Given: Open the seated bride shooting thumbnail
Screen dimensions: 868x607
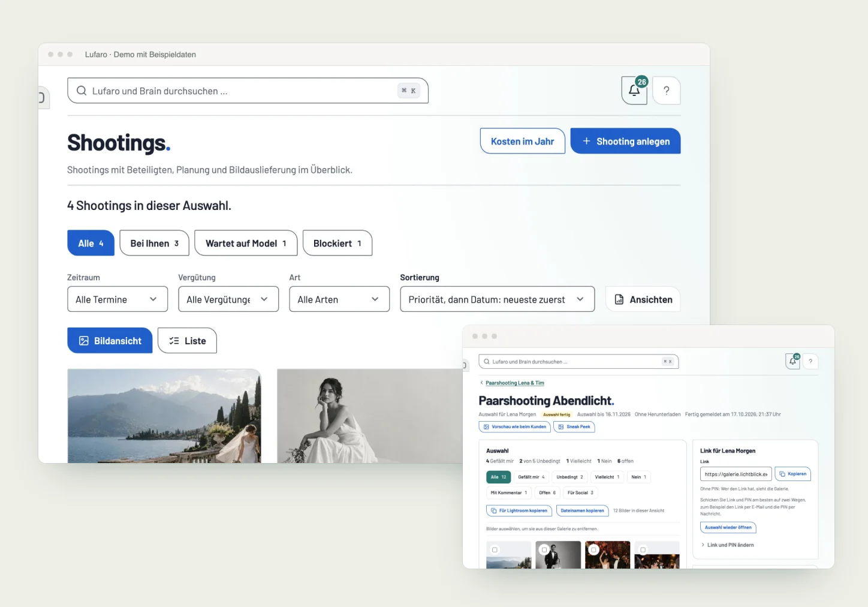Looking at the screenshot, I should pyautogui.click(x=370, y=416).
